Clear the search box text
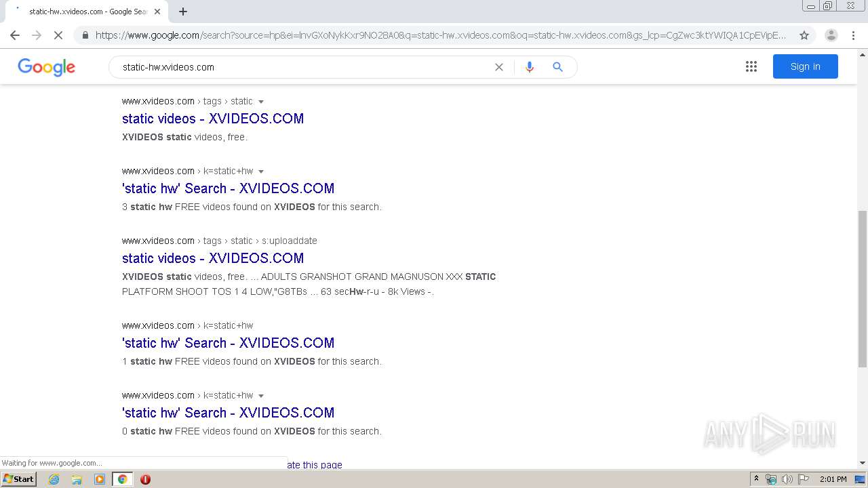This screenshot has width=868, height=488. click(499, 67)
